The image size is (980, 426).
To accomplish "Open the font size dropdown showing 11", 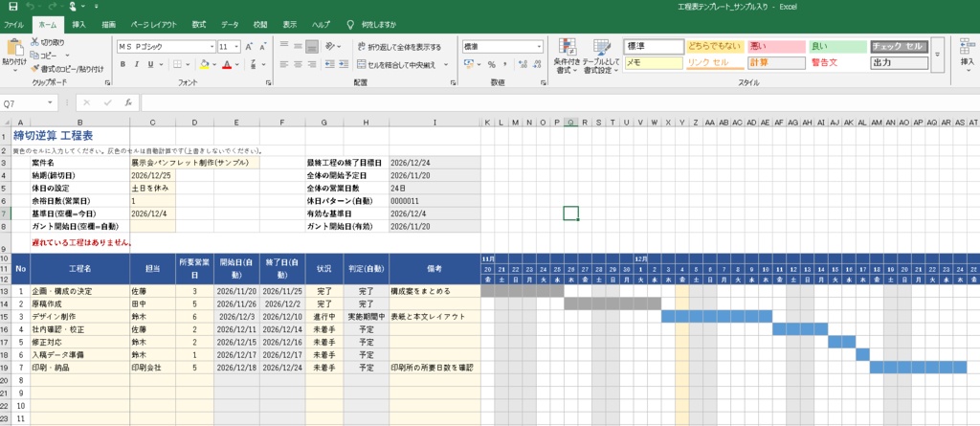I will pos(237,46).
